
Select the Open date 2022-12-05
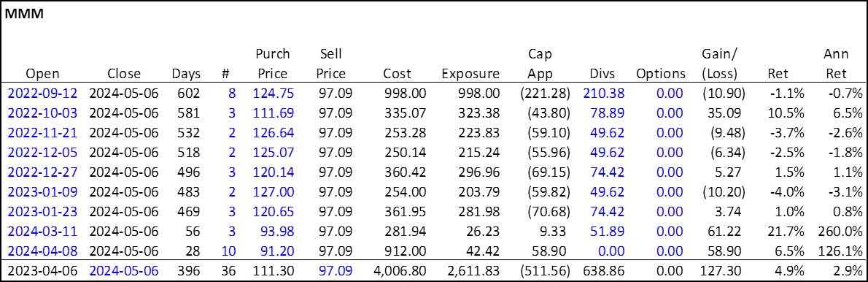(43, 153)
